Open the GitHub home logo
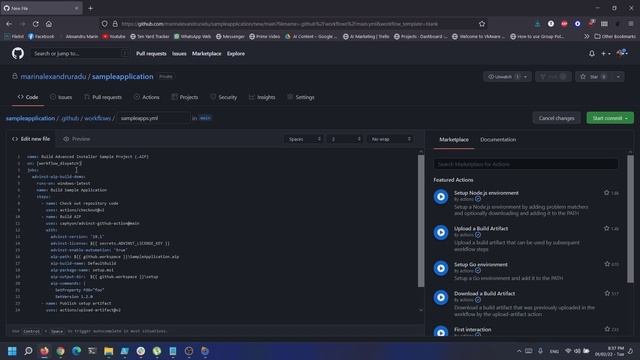 coord(18,53)
